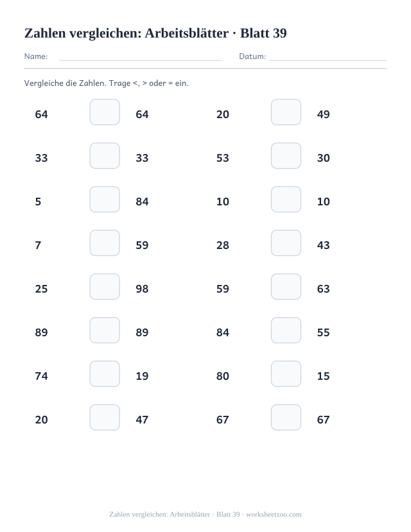411x532 pixels.
Task: Select answer box between 74 and 19
Action: pos(105,374)
